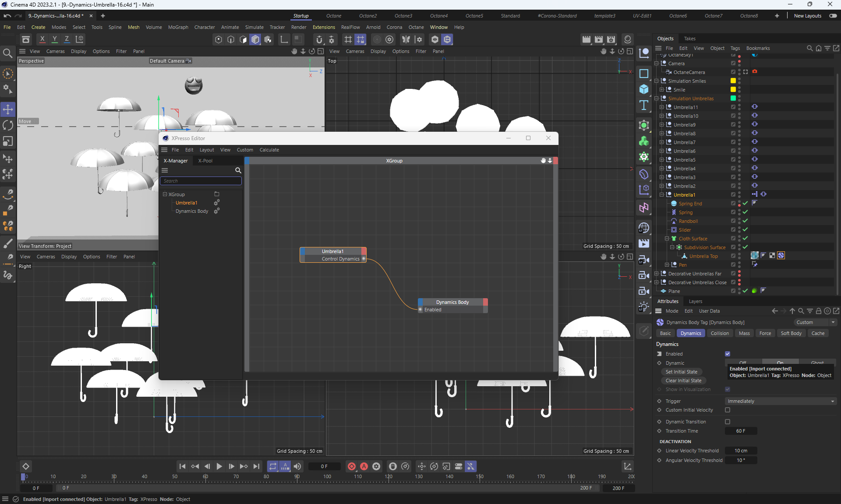Expand the Decorative Umbrellas Far group
Image resolution: width=841 pixels, height=504 pixels.
click(656, 274)
